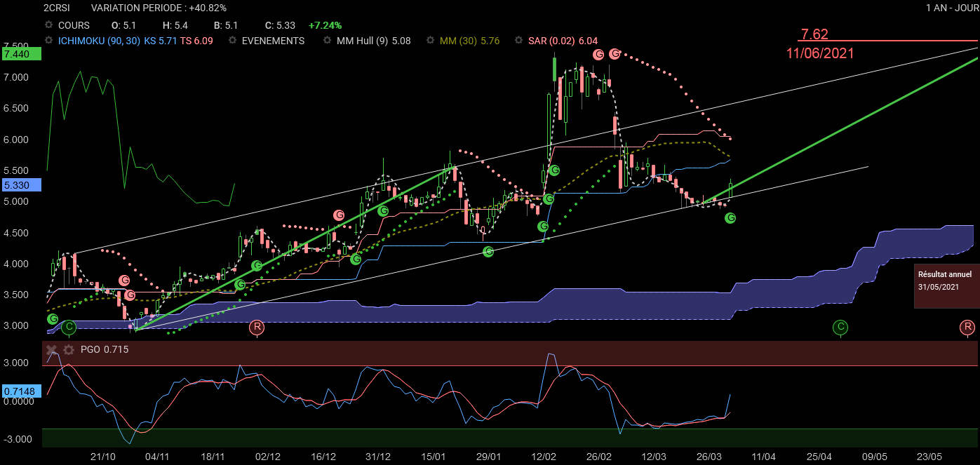Open SAR (0.02) indicator settings gear
Viewport: 980px width, 465px height.
[x=518, y=41]
